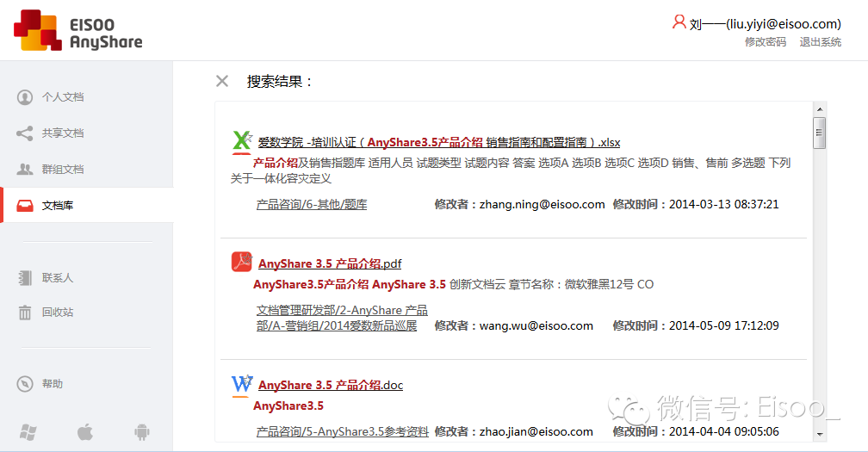Click the 回收站 trash icon
The width and height of the screenshot is (868, 452).
pyautogui.click(x=25, y=313)
